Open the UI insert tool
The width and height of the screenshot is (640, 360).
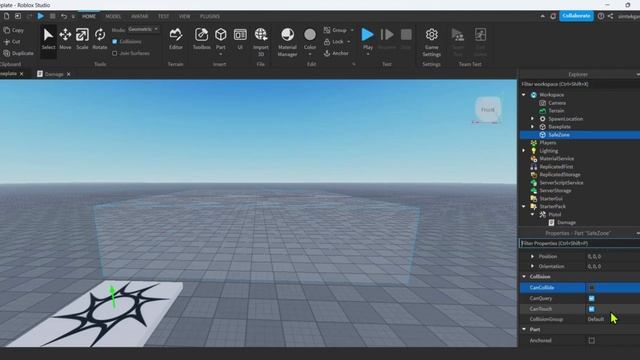[240, 39]
